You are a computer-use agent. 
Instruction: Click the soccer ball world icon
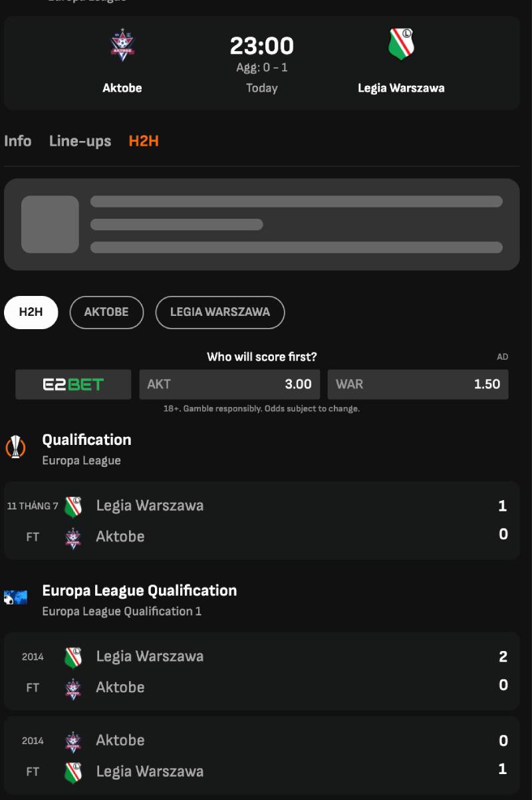tap(15, 597)
